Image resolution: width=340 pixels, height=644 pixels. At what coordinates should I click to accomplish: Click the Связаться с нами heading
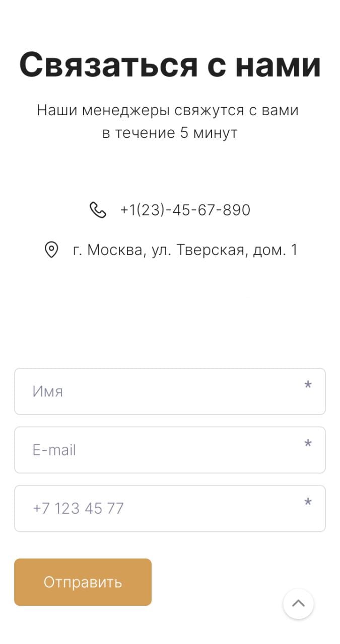(170, 64)
